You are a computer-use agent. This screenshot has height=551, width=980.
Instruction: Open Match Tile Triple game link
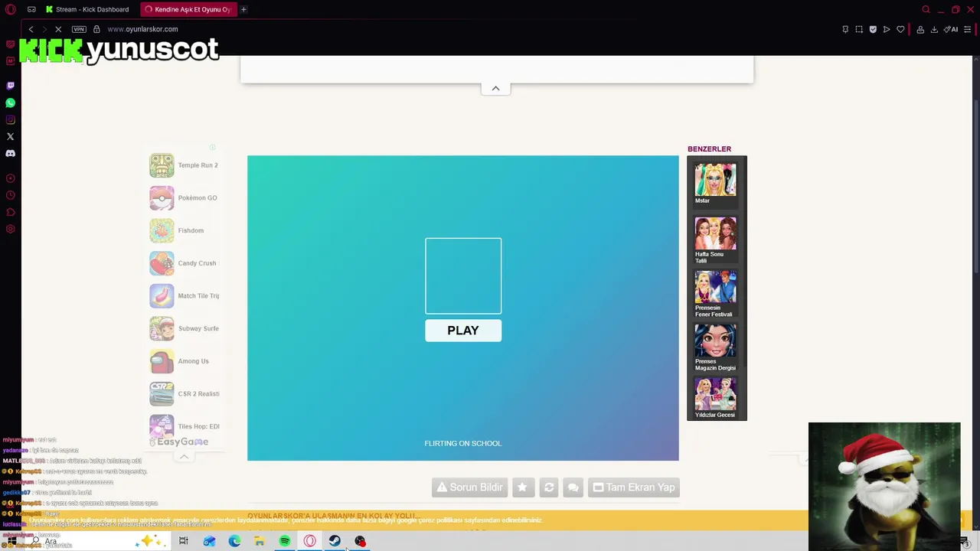[185, 295]
